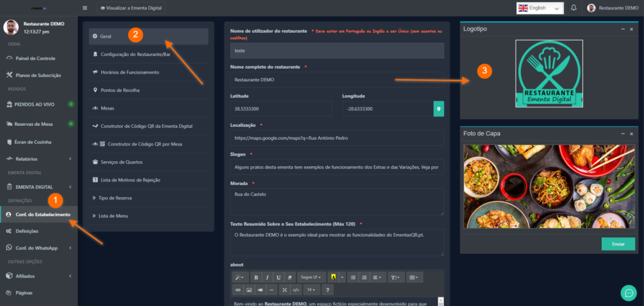Switch the editor to code view
Screen dimensions: 644x306
pos(296,290)
